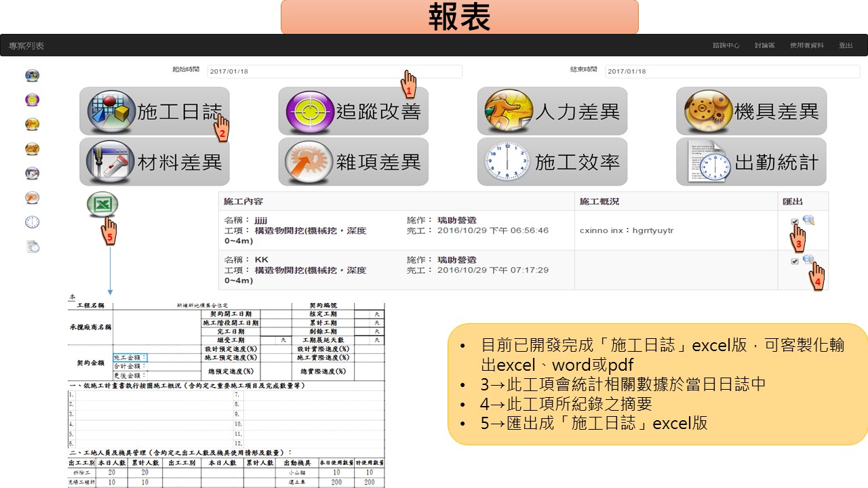Viewport: 868px width, 488px height.
Task: Go to 諮詢中心 in the top bar
Action: 726,45
